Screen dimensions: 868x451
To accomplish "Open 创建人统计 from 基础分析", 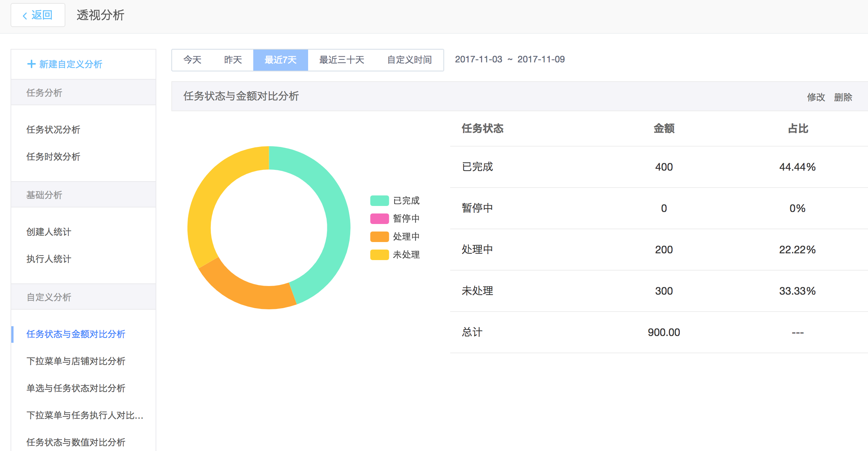I will tap(49, 232).
